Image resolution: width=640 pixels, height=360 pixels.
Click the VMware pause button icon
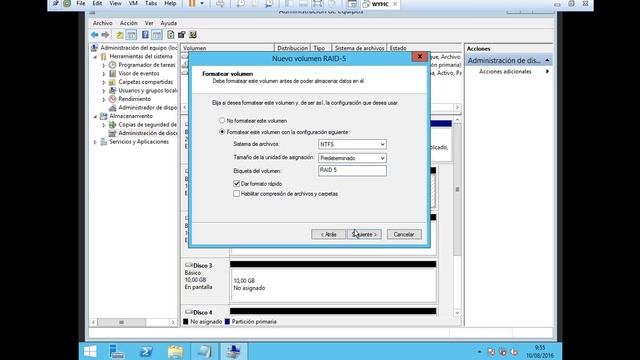coord(192,4)
